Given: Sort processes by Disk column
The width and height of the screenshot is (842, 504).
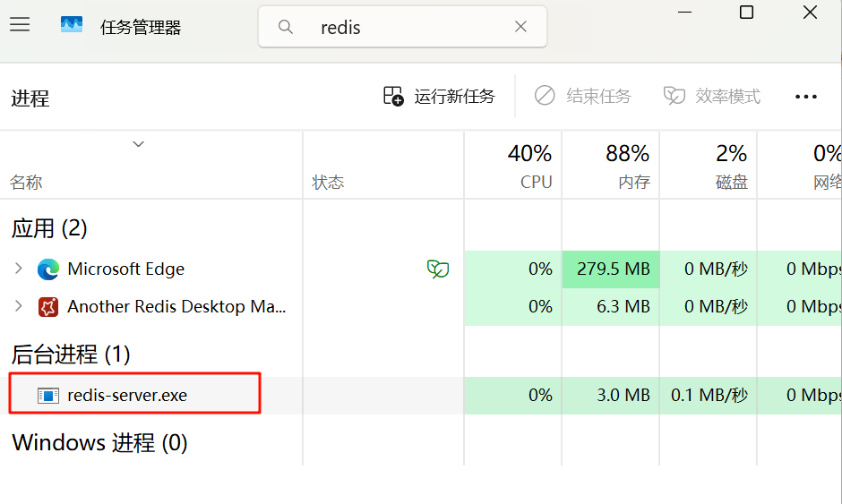Looking at the screenshot, I should (x=709, y=166).
